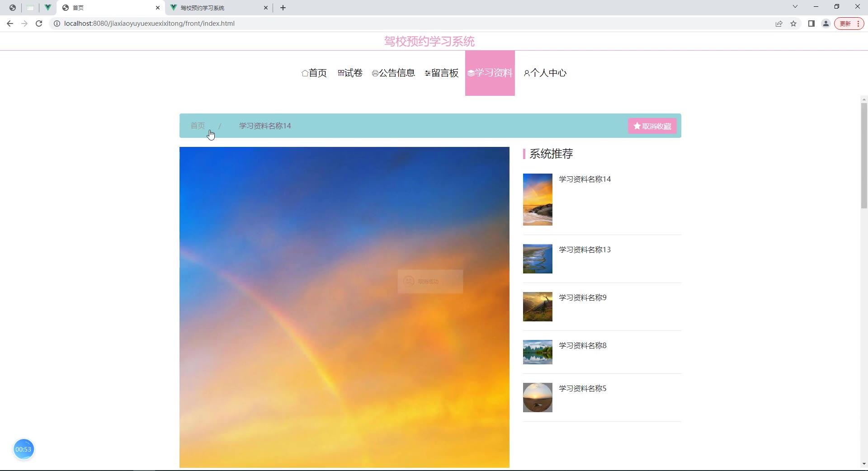Click the 更新 browser update button
The height and width of the screenshot is (471, 868).
[x=849, y=24]
